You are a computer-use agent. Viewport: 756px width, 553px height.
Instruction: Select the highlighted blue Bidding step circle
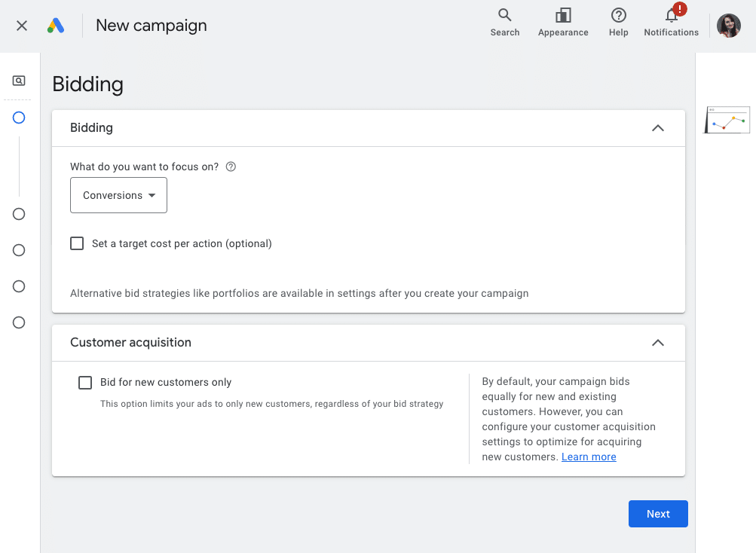pos(19,118)
